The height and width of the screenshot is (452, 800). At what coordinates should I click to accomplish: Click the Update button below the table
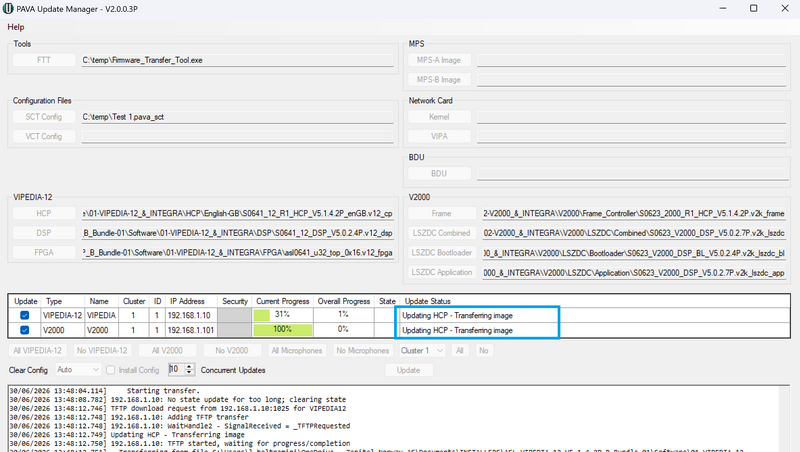click(409, 370)
